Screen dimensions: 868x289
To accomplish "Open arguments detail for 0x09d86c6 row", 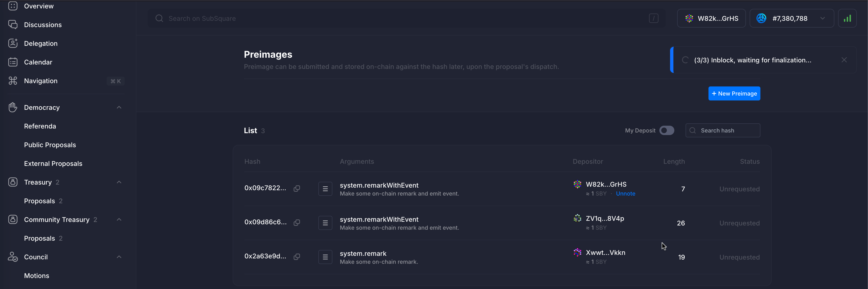I will [x=325, y=223].
